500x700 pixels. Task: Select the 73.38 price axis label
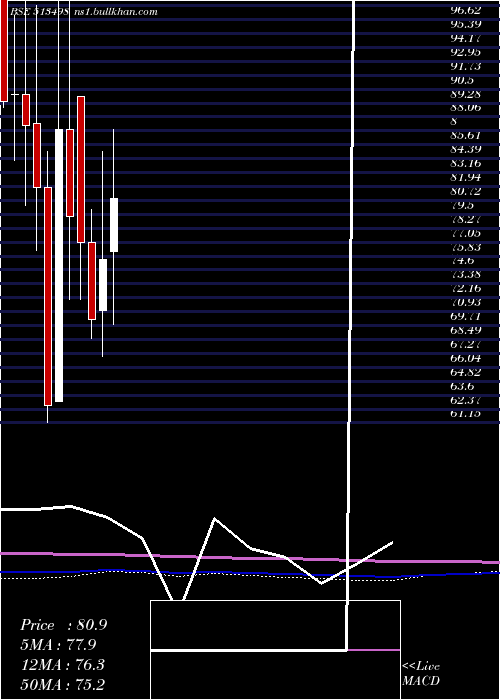click(x=466, y=275)
